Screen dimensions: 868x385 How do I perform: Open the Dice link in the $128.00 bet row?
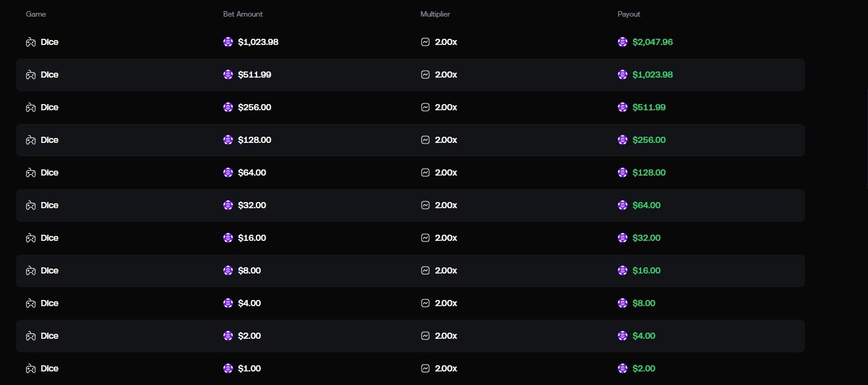(49, 140)
